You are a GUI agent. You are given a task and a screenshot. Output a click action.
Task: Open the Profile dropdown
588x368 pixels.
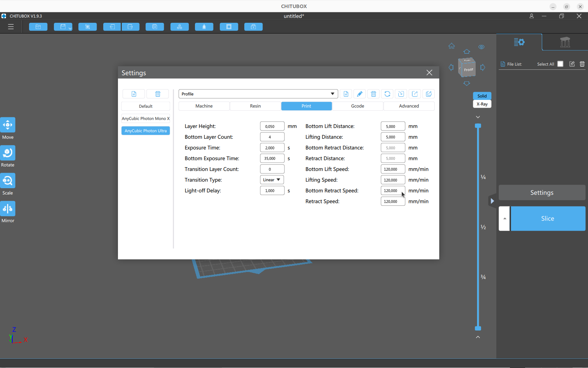point(258,94)
